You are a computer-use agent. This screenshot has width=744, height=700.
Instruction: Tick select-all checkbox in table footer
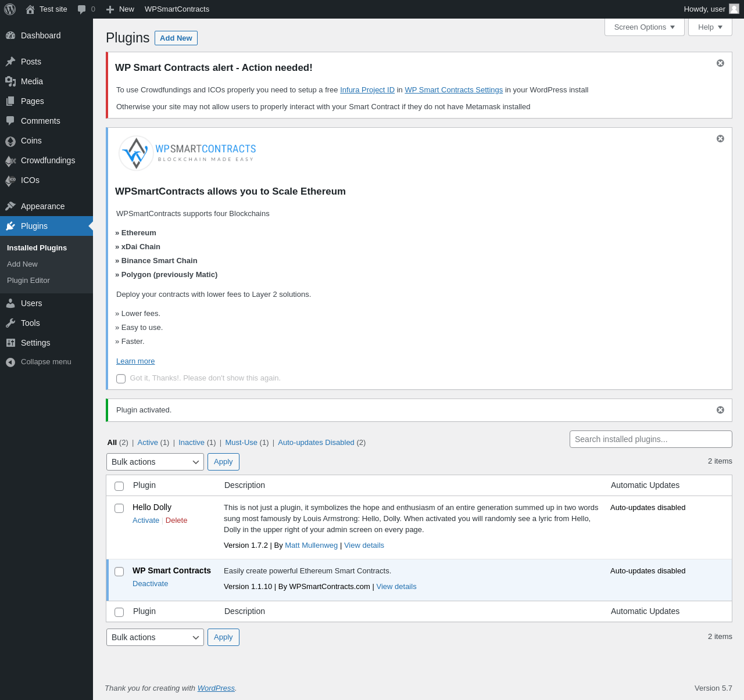point(119,612)
